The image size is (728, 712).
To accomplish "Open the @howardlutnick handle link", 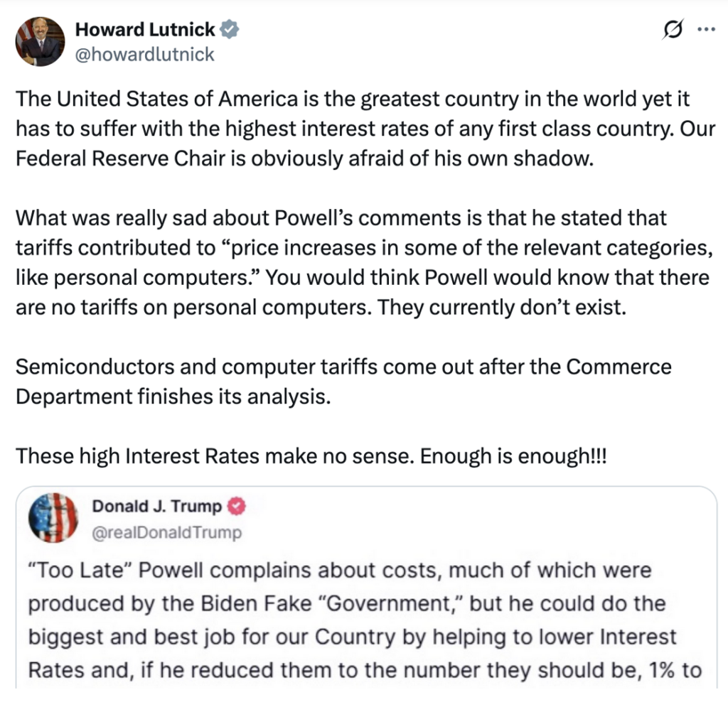I will click(x=144, y=54).
